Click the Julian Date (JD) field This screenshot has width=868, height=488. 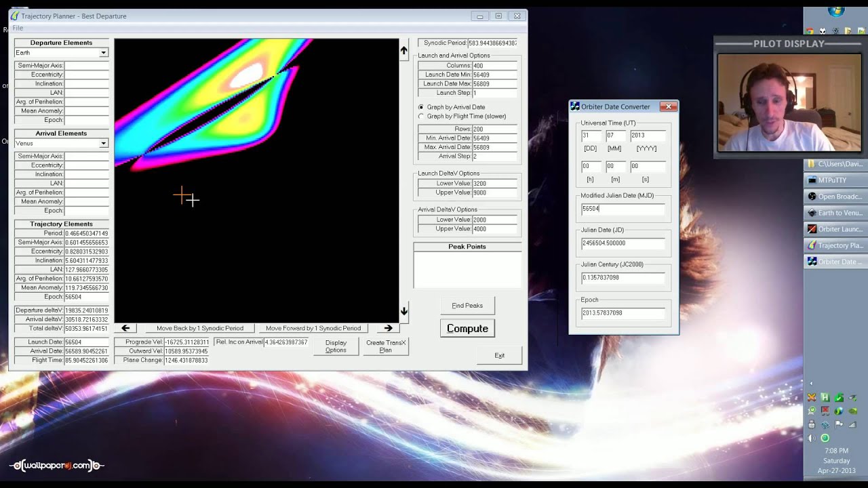pos(623,243)
